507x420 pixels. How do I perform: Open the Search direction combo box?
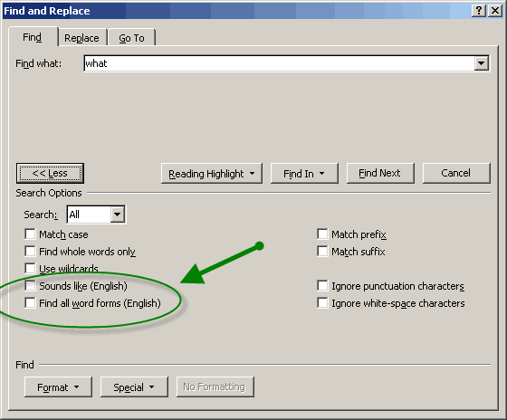point(96,215)
